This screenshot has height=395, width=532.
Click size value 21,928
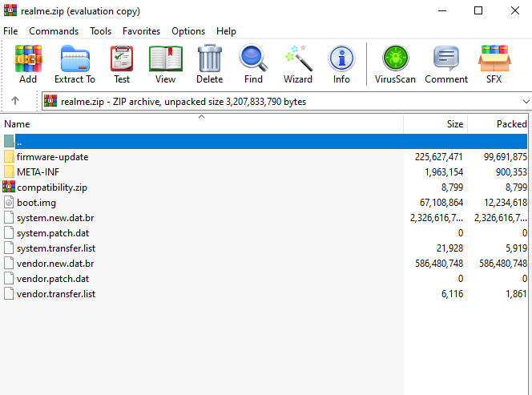click(449, 248)
